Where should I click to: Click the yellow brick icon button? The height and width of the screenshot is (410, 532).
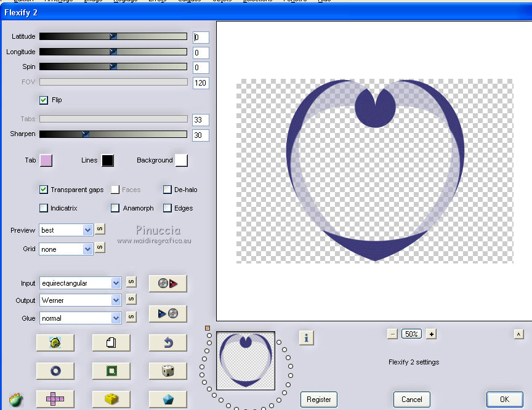(111, 399)
